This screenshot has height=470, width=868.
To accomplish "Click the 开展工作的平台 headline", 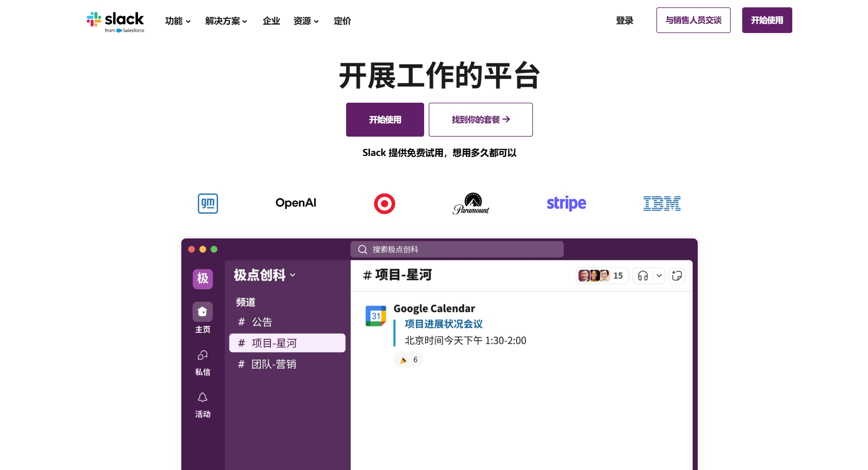I will point(439,76).
